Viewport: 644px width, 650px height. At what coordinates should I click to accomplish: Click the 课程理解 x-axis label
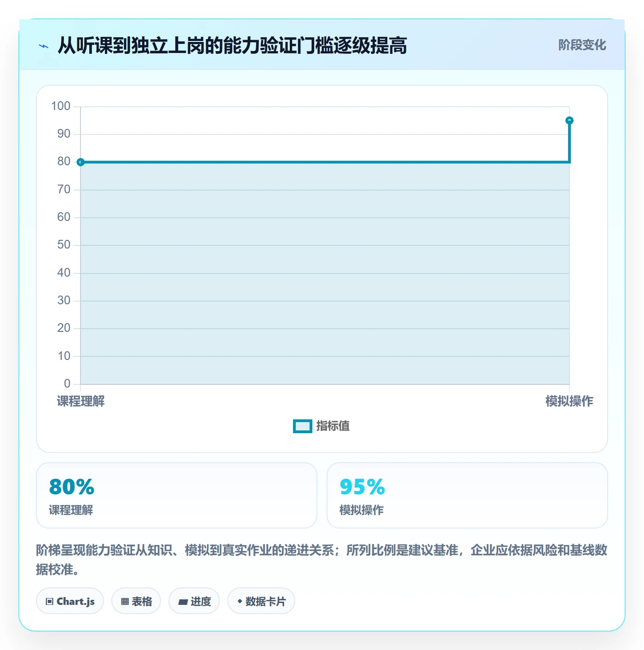click(81, 401)
